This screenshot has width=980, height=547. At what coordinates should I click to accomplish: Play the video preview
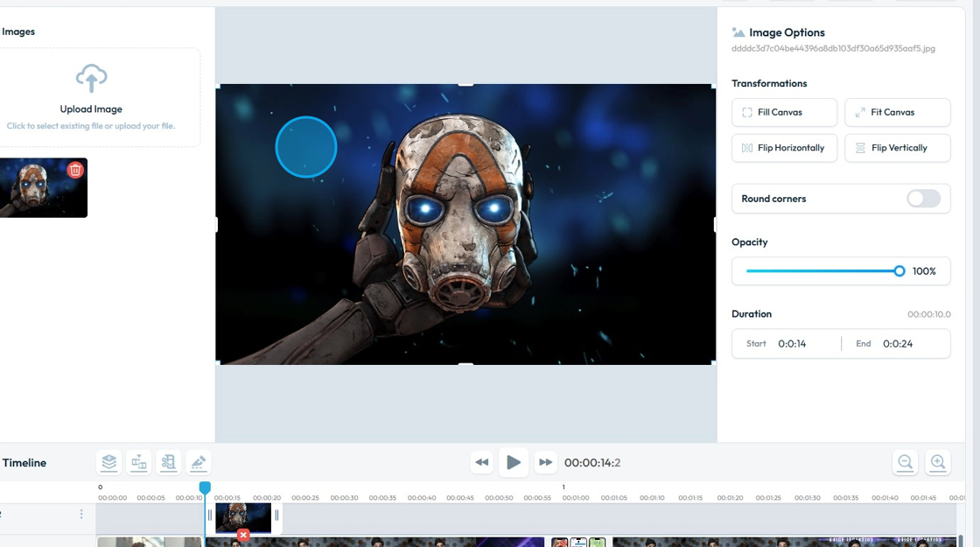click(x=513, y=463)
